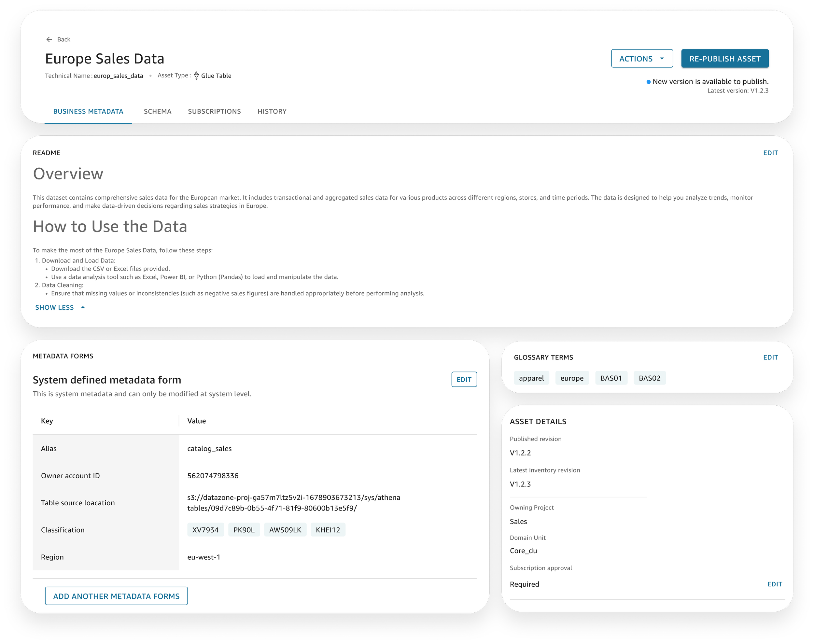This screenshot has width=814, height=644.
Task: Open the Actions dropdown menu
Action: click(x=642, y=59)
